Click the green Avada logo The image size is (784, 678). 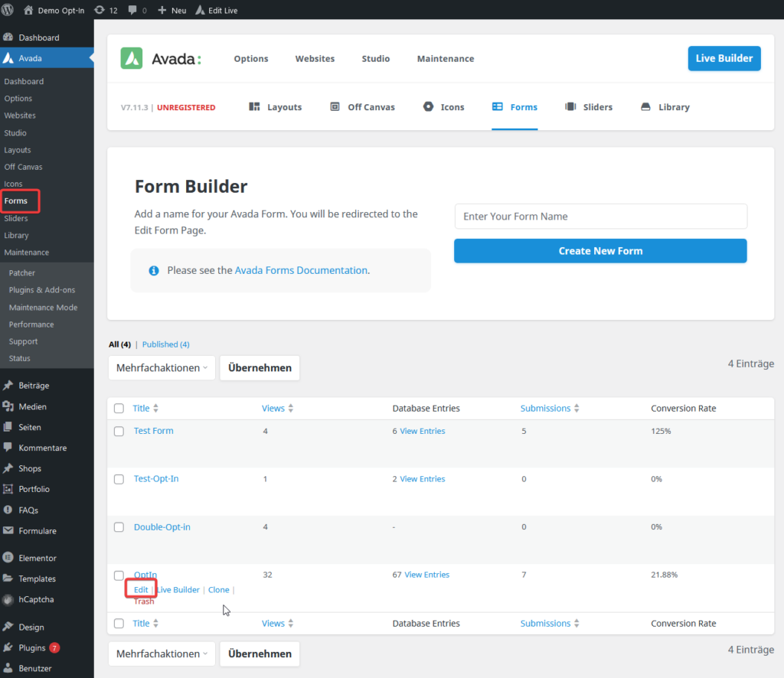[x=132, y=58]
